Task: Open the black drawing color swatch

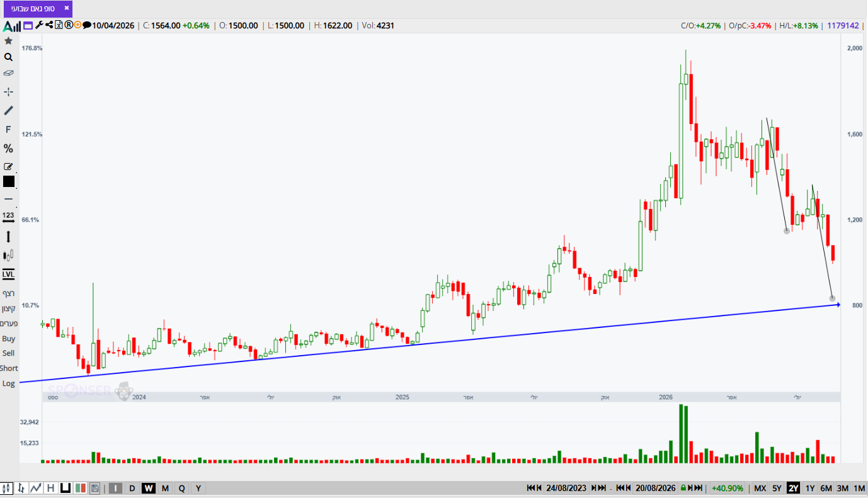Action: coord(8,182)
